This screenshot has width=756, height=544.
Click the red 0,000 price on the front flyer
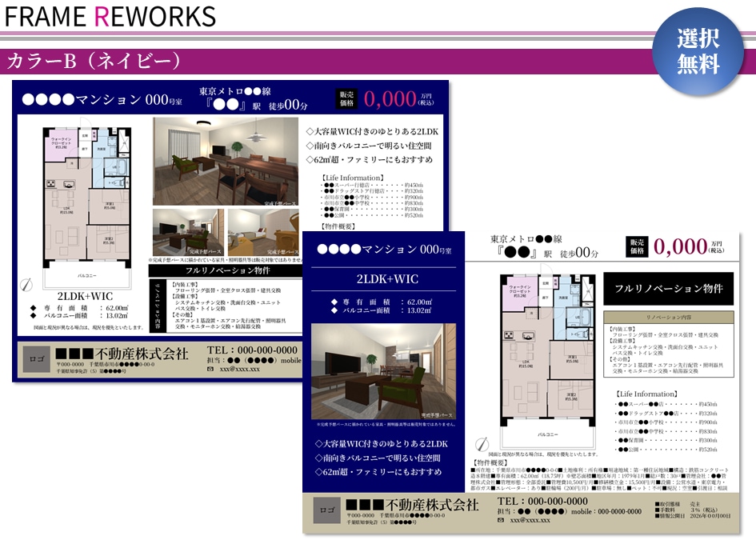tap(680, 246)
